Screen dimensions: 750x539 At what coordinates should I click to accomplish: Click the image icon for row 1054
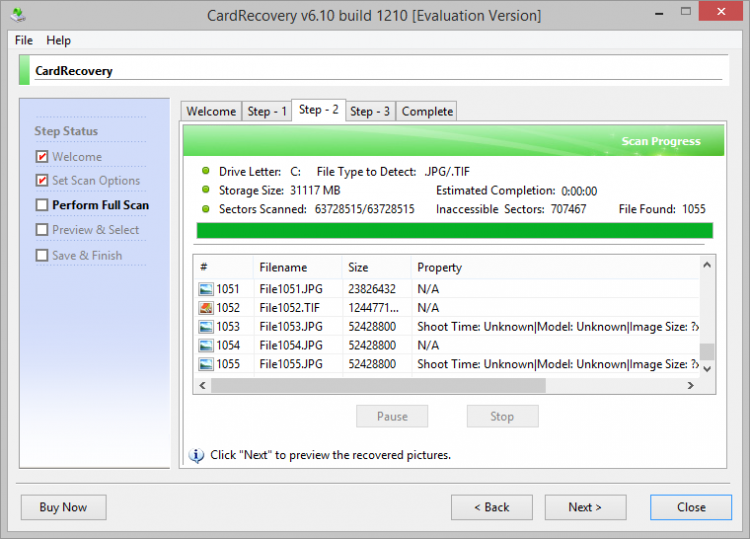click(x=206, y=345)
